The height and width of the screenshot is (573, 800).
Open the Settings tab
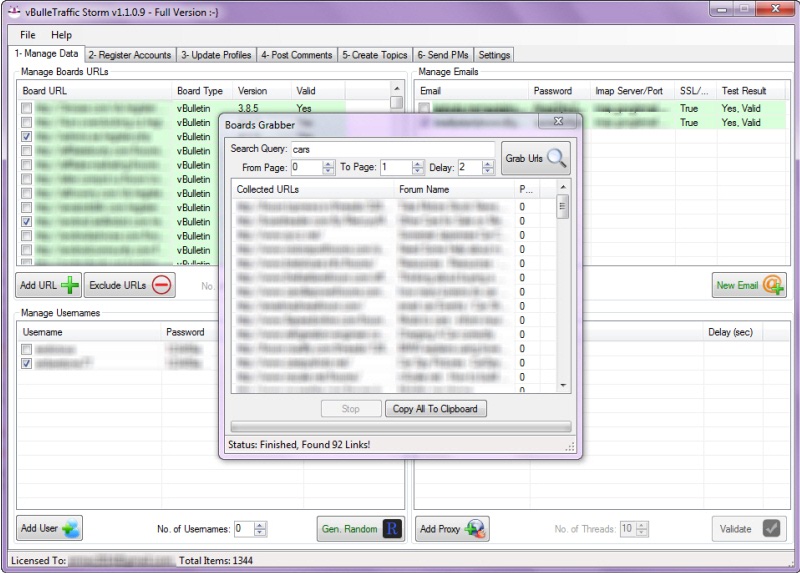point(494,55)
